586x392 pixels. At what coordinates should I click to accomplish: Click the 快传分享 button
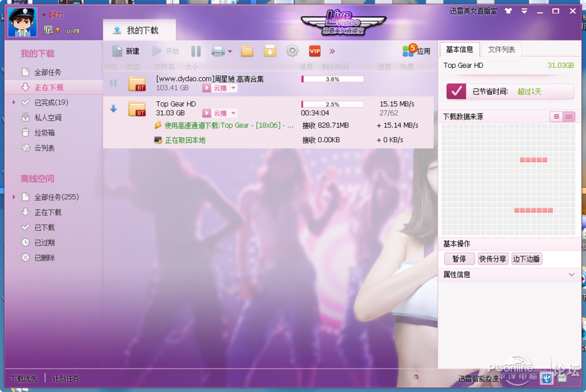(x=493, y=259)
